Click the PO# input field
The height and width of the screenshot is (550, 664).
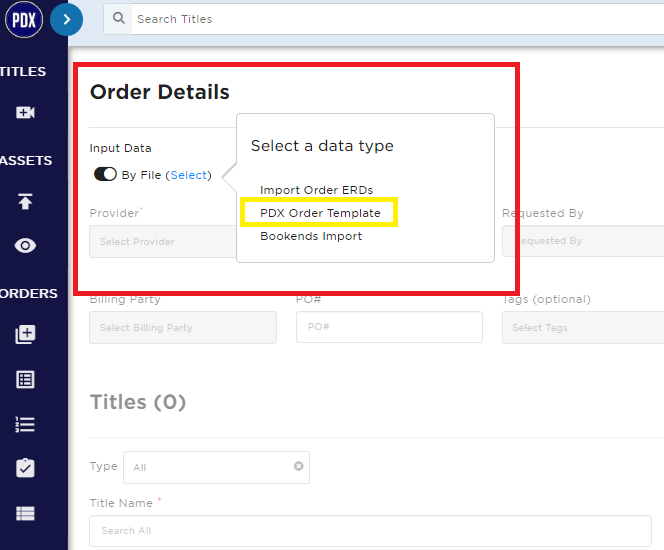coord(389,327)
